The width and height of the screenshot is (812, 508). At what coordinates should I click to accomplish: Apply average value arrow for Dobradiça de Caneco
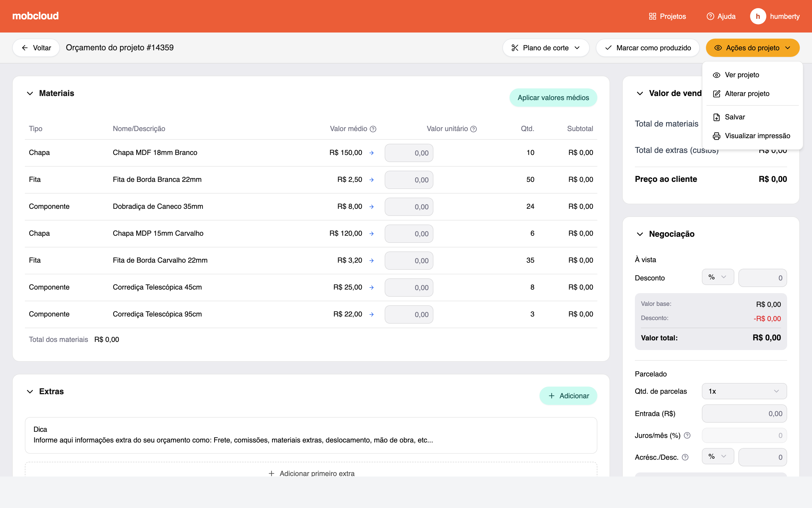click(x=371, y=207)
